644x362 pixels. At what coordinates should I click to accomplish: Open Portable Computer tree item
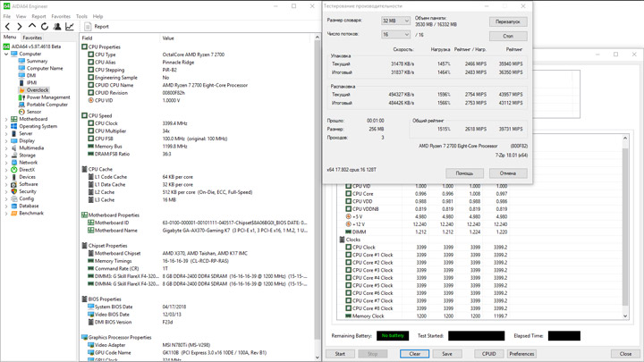(x=47, y=105)
